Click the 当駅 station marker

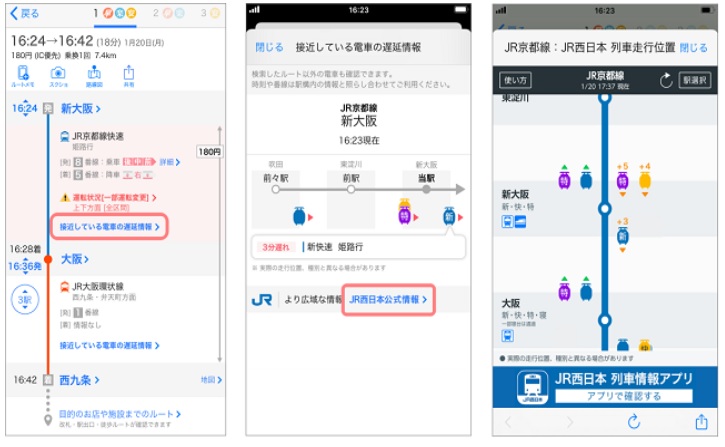[x=426, y=189]
